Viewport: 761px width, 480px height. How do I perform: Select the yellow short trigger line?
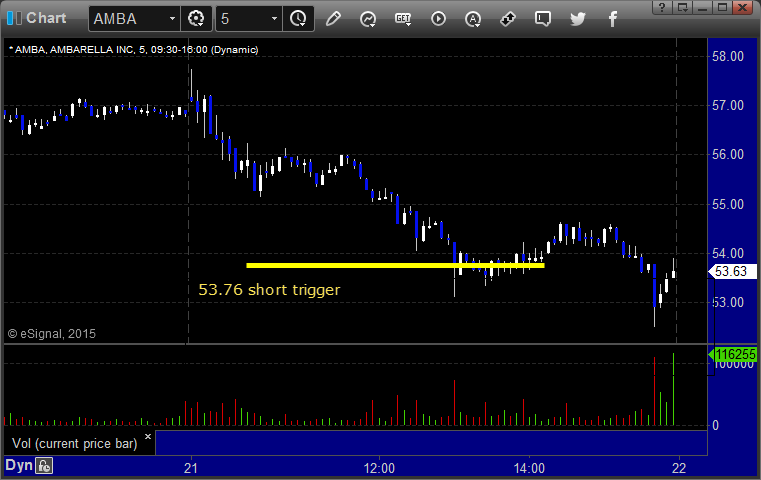(x=395, y=265)
